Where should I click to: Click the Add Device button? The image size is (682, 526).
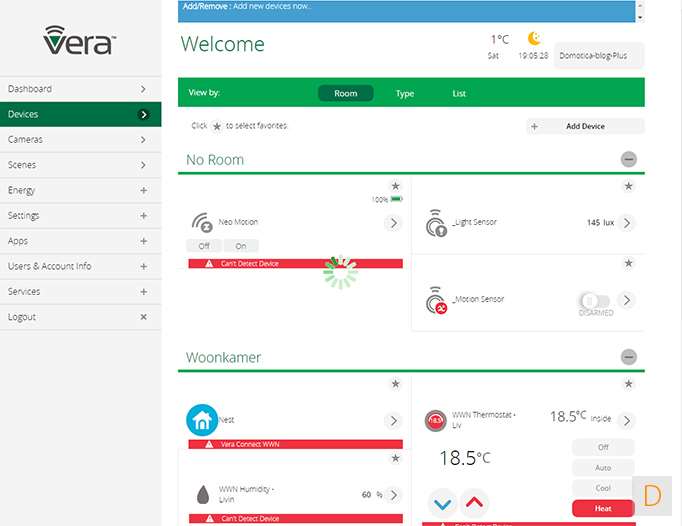pyautogui.click(x=585, y=127)
